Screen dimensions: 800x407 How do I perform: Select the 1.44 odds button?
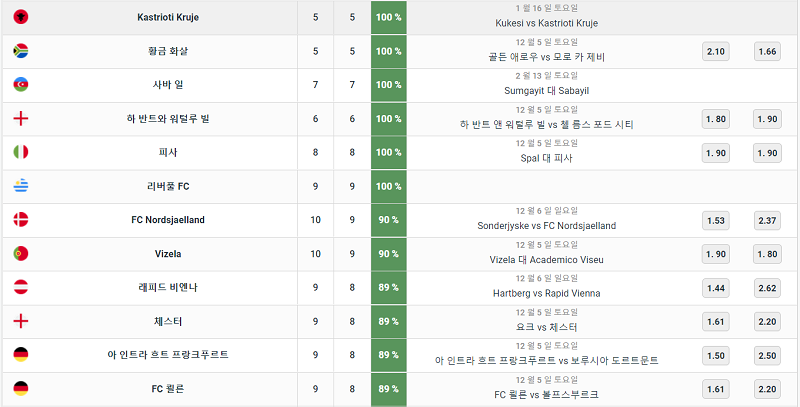[x=716, y=288]
